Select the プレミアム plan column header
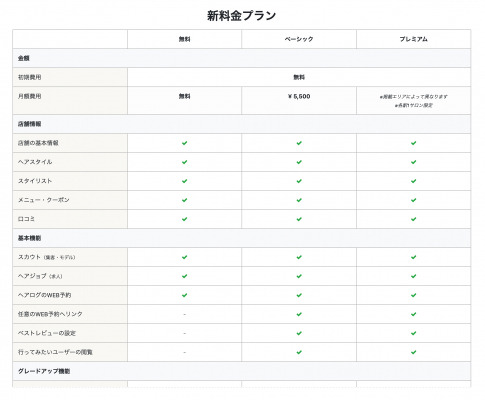Viewport: 485px width, 400px height. [413, 39]
